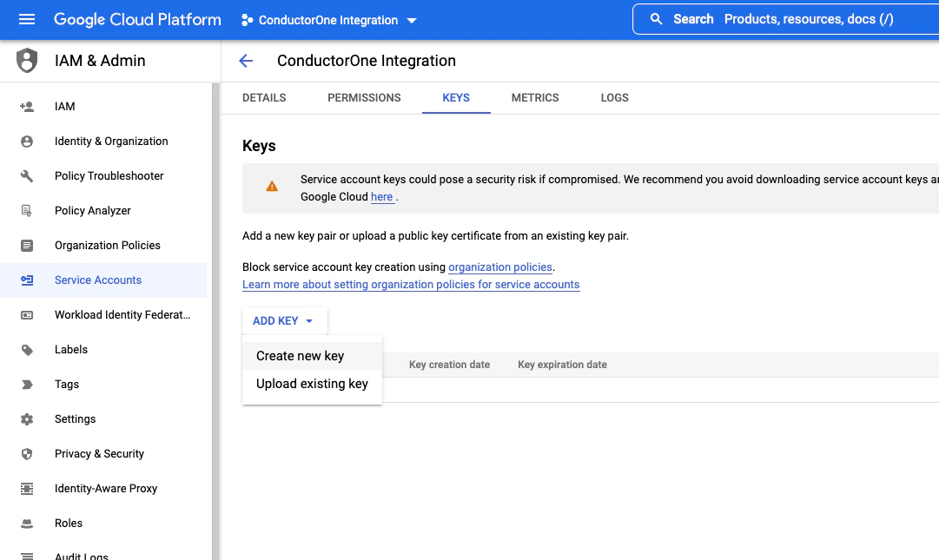Click the Privacy & Security shield icon

coord(27,454)
